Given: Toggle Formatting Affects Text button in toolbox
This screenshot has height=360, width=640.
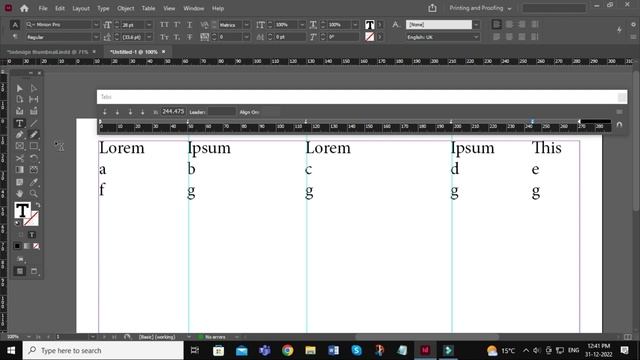Looking at the screenshot, I should point(32,235).
